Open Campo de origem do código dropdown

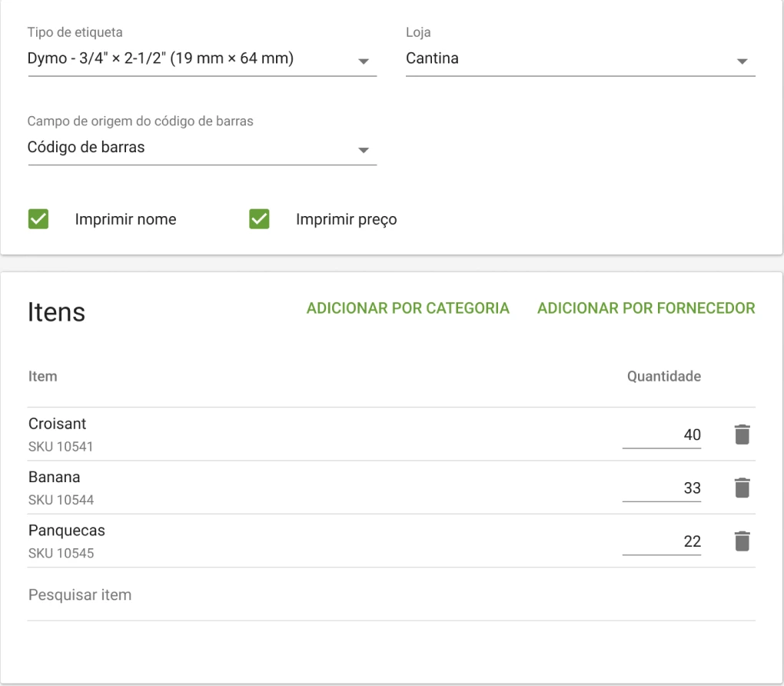coord(201,148)
